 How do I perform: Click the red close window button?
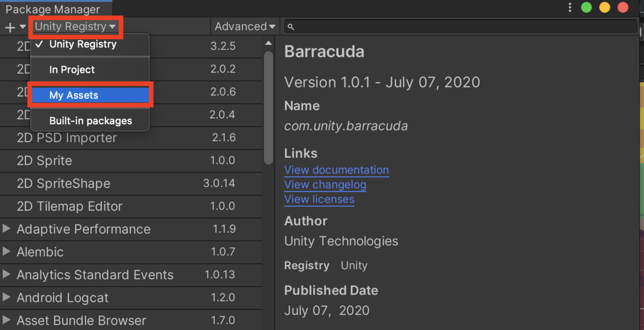coord(623,8)
